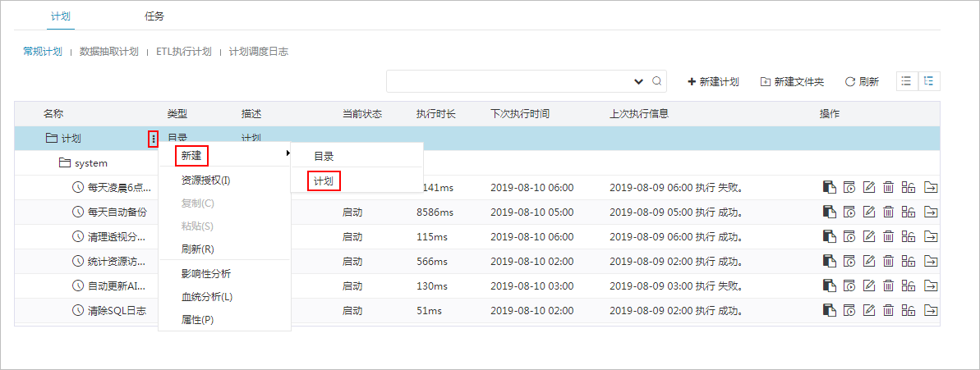The height and width of the screenshot is (370, 980).
Task: Delete 自动更新AI plan trash icon
Action: point(888,285)
